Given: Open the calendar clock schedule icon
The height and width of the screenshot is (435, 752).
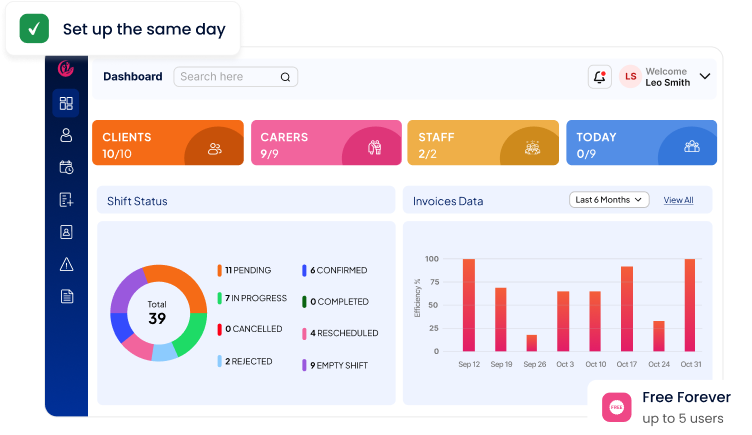Looking at the screenshot, I should pos(66,167).
